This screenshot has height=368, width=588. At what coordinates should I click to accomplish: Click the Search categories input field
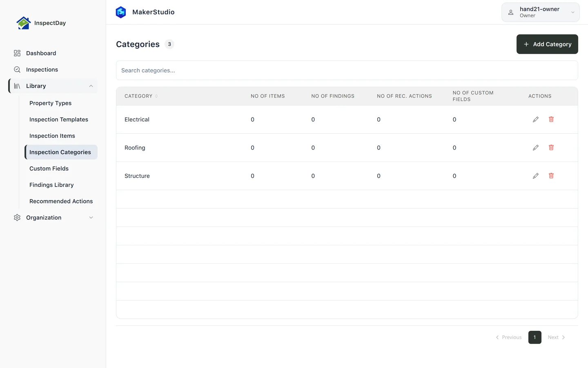click(347, 70)
